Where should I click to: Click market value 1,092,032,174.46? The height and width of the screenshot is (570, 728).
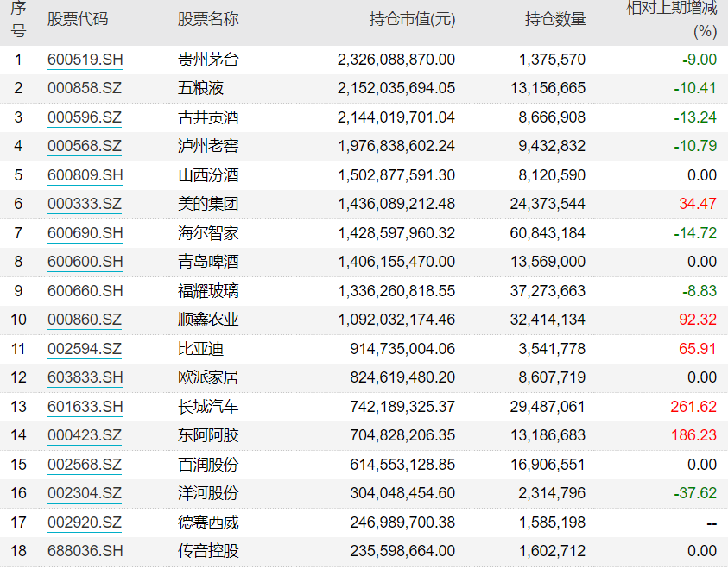click(396, 320)
